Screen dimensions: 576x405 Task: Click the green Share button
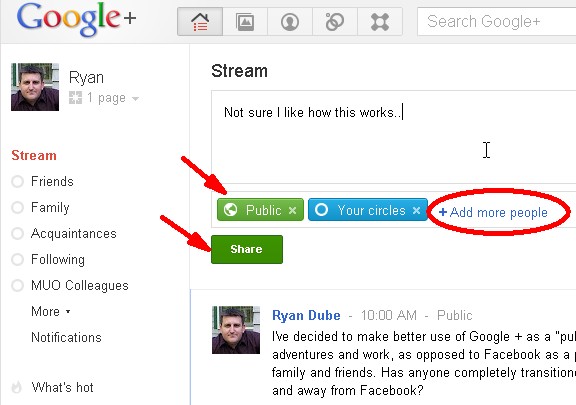tap(247, 249)
